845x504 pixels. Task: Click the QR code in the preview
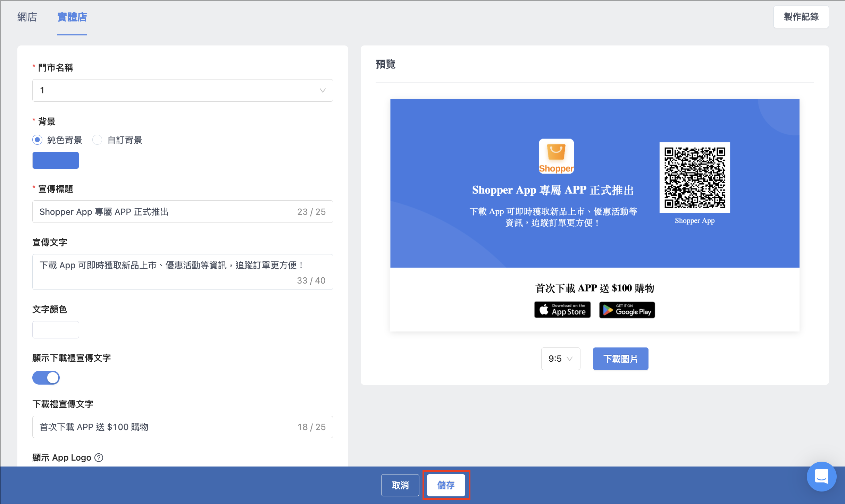click(x=695, y=177)
